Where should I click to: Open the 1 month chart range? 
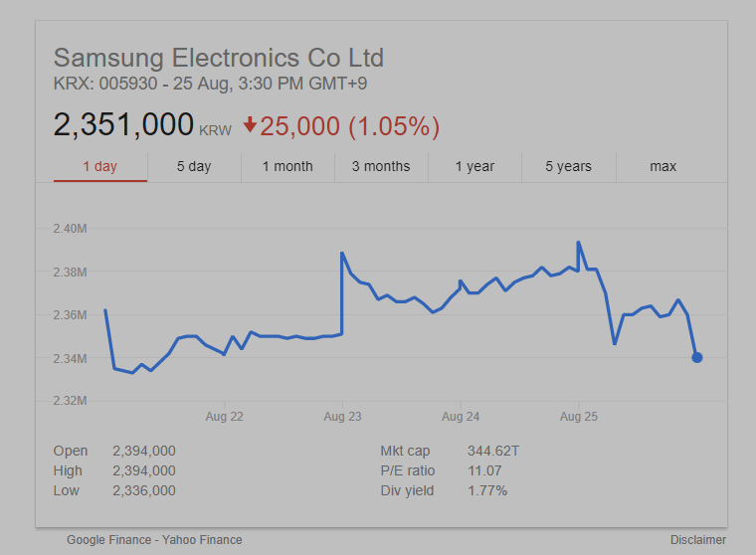tap(287, 166)
